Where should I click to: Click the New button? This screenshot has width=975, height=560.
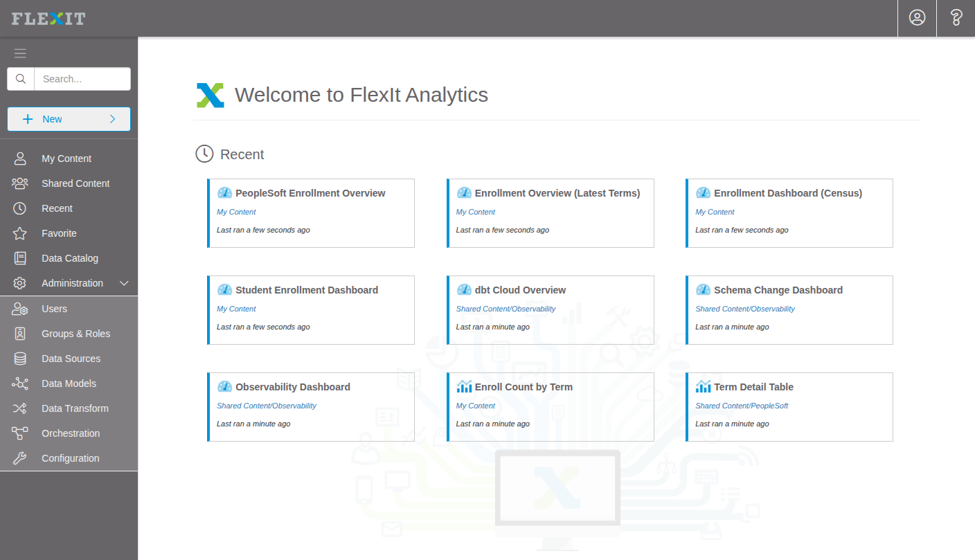(x=69, y=119)
